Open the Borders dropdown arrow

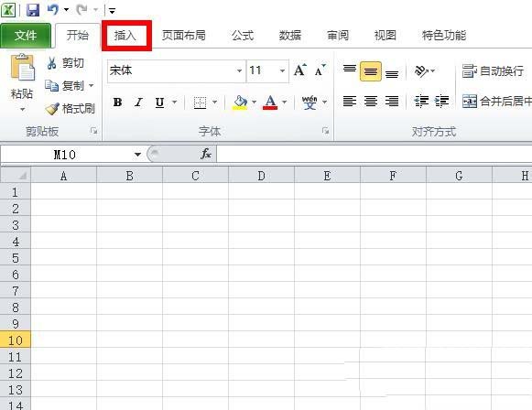[x=215, y=102]
